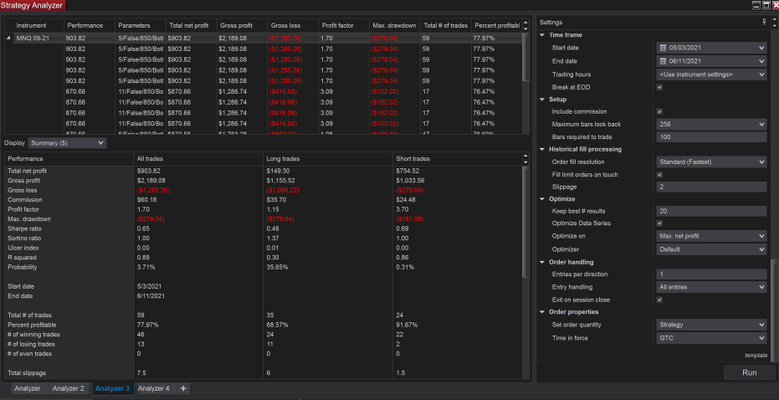Screen dimensions: 779x400
Task: Click the template link
Action: tap(755, 355)
